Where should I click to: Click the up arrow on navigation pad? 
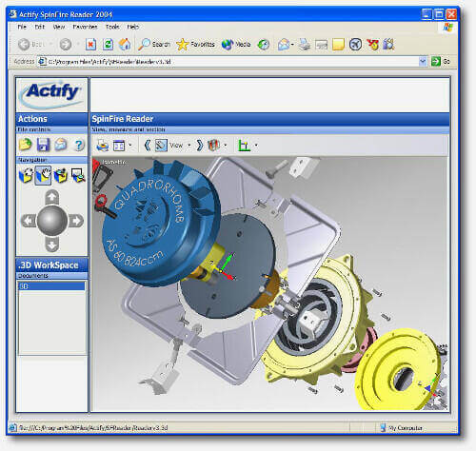[x=52, y=197]
